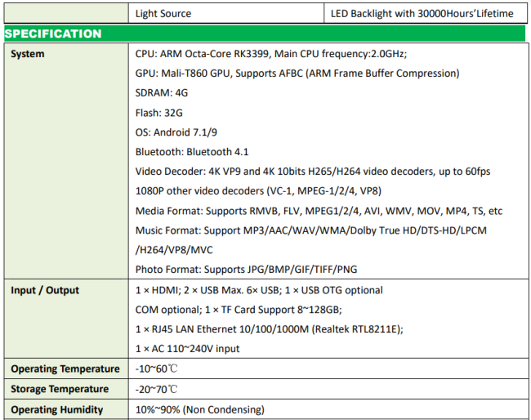The image size is (531, 420).
Task: Click the OS: Android 7.1/9 line
Action: (176, 132)
